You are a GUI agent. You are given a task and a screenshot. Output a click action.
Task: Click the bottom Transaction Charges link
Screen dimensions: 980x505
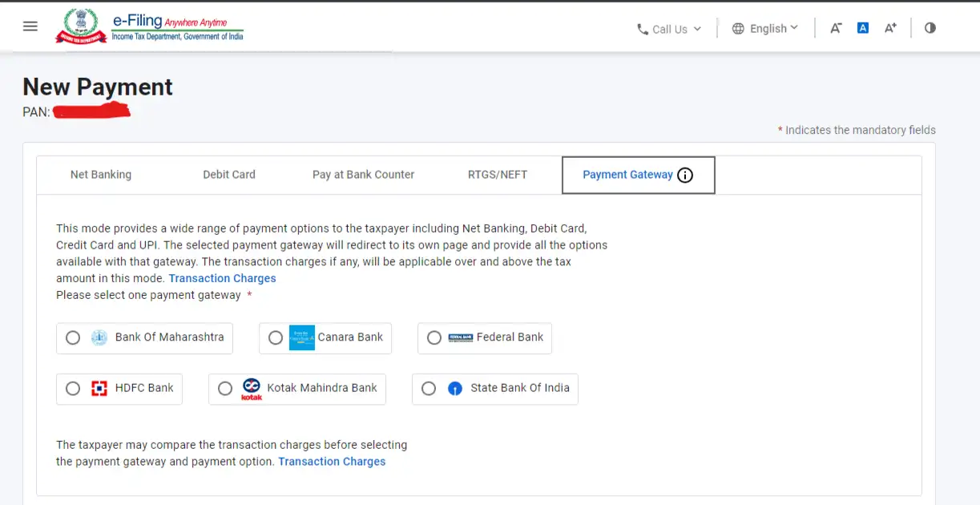332,461
